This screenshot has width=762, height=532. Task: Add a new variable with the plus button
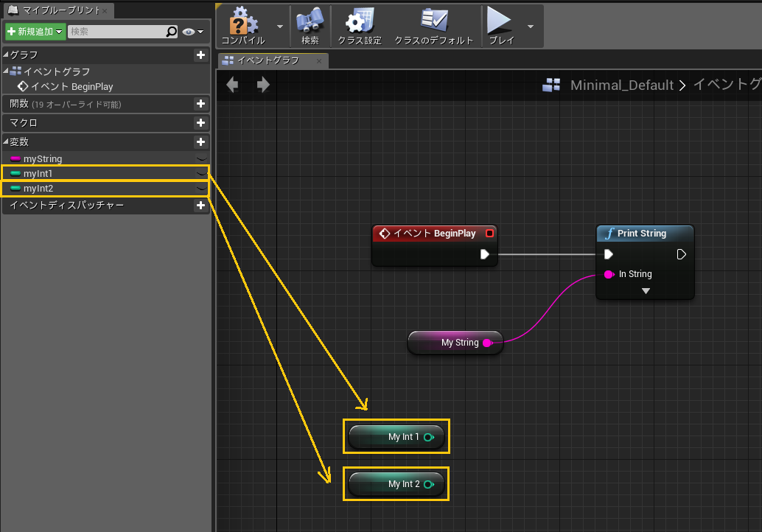(200, 142)
